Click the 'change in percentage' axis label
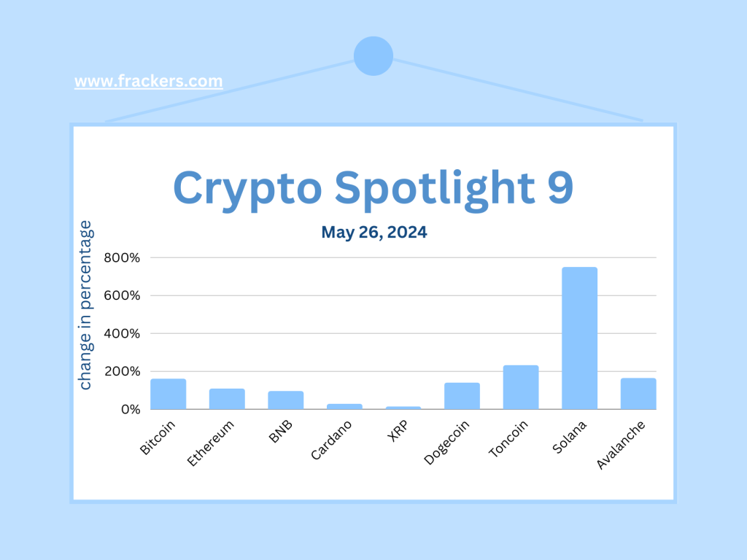The height and width of the screenshot is (560, 747). (x=86, y=305)
